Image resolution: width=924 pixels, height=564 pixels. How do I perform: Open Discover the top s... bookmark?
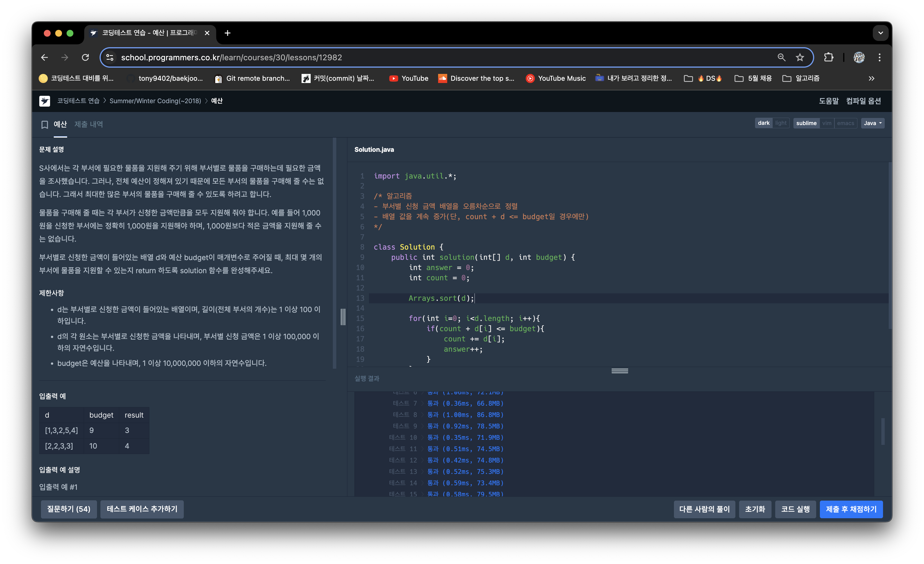(x=476, y=78)
